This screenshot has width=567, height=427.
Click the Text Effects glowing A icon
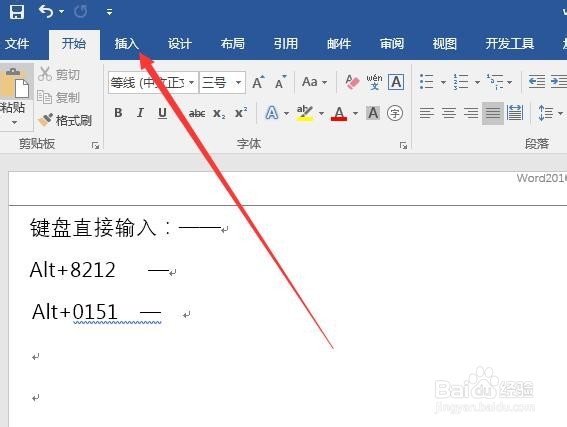[272, 113]
